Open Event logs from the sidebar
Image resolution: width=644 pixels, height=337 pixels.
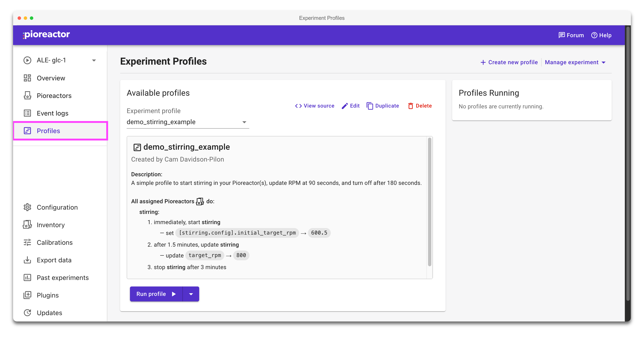coord(52,113)
